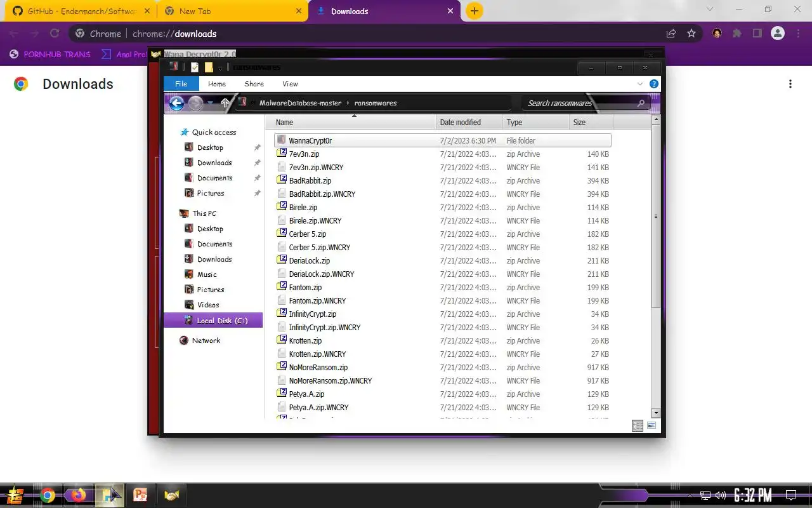
Task: Open the View ribbon tab
Action: point(290,84)
